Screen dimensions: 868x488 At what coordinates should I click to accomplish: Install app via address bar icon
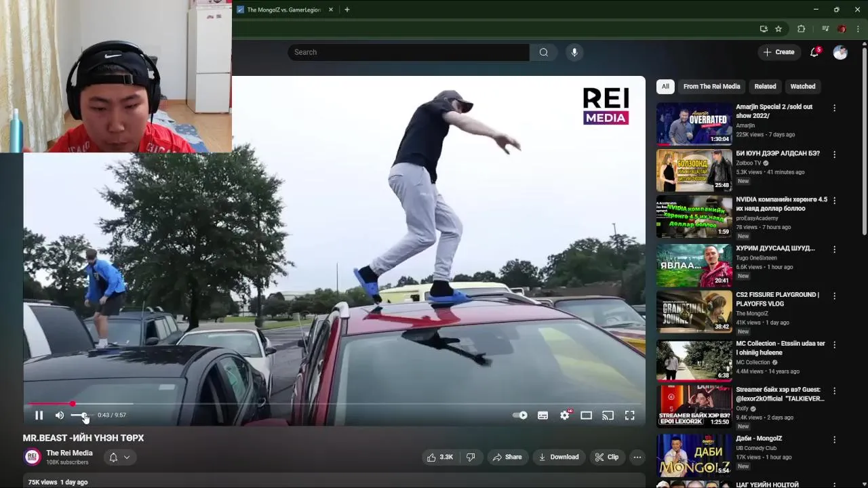pyautogui.click(x=764, y=29)
